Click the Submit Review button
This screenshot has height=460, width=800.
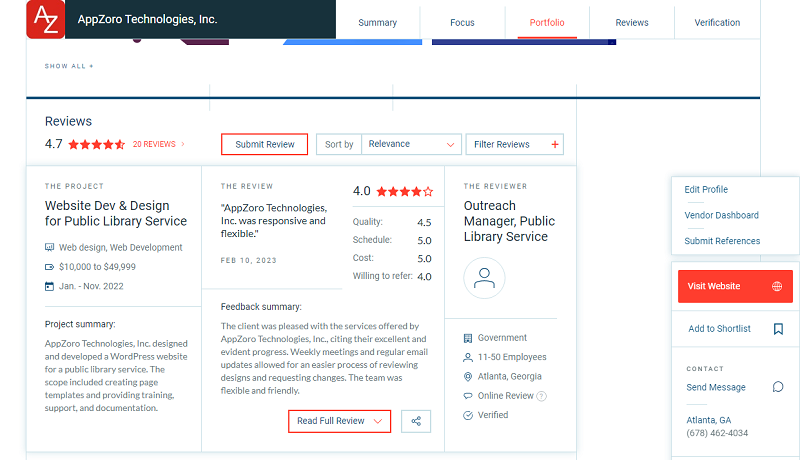[264, 144]
